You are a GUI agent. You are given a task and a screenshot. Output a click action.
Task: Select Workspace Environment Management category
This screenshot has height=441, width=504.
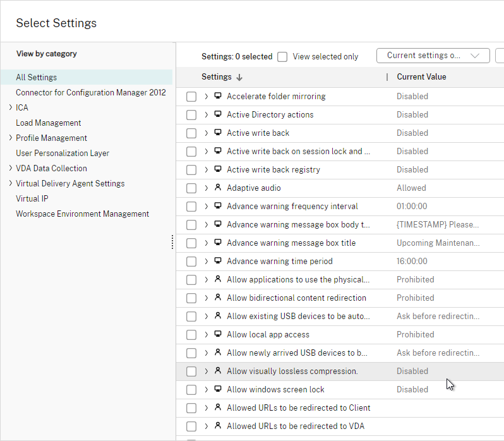pyautogui.click(x=82, y=214)
